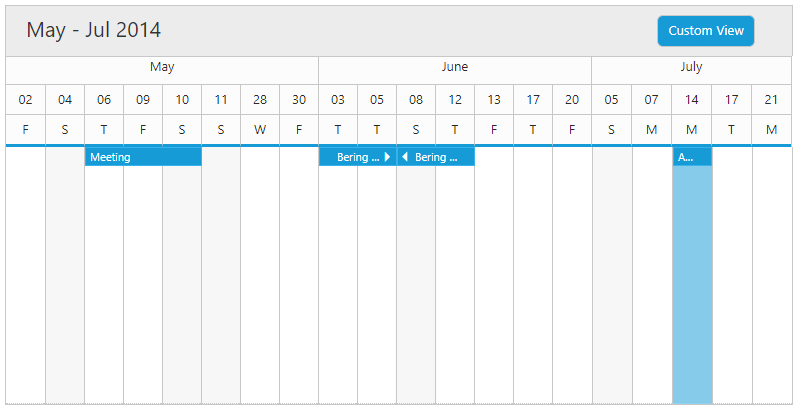Click the May - Jul 2014 header title
797x410 pixels.
click(x=94, y=30)
